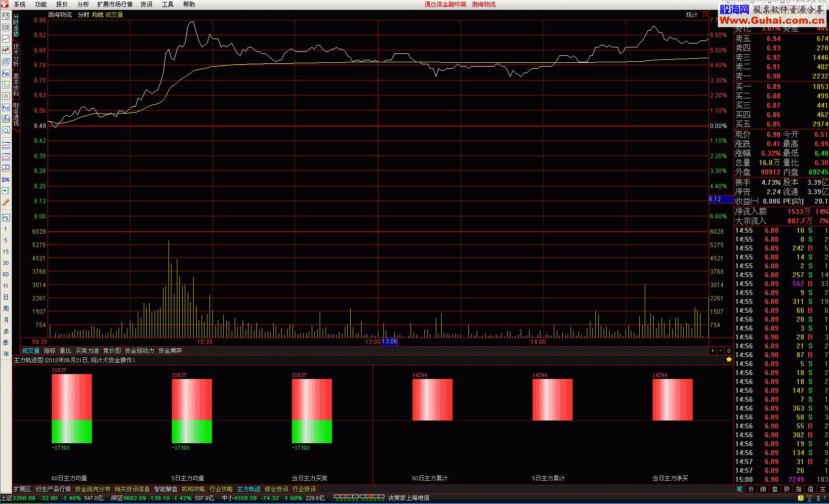Switch to the 技术分析 vertical tab
Viewport: 829px width, 504px height.
[16, 55]
